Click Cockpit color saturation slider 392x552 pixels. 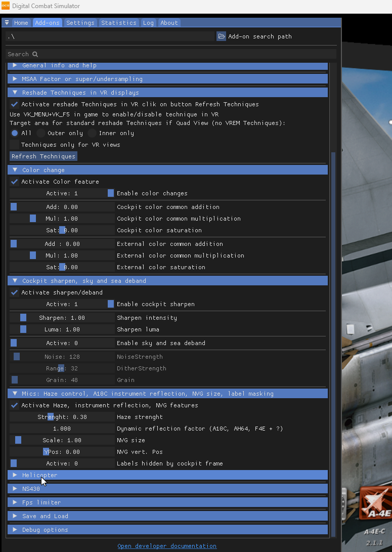pyautogui.click(x=62, y=230)
